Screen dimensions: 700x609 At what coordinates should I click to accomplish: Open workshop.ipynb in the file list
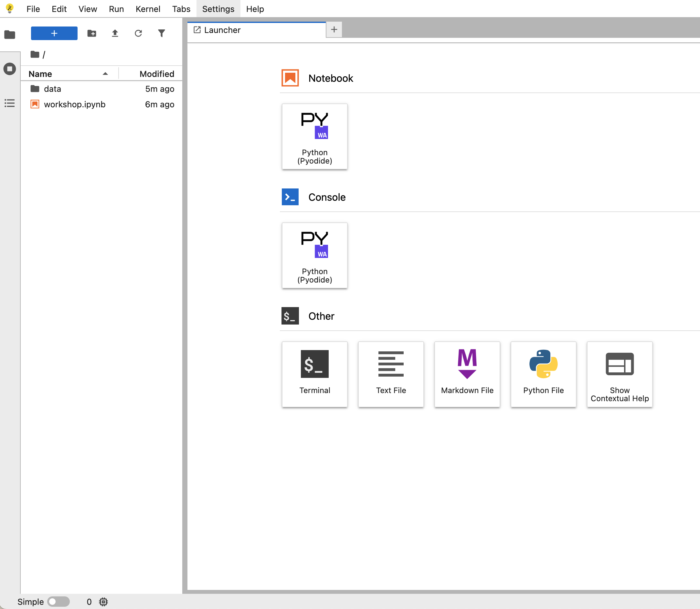74,104
